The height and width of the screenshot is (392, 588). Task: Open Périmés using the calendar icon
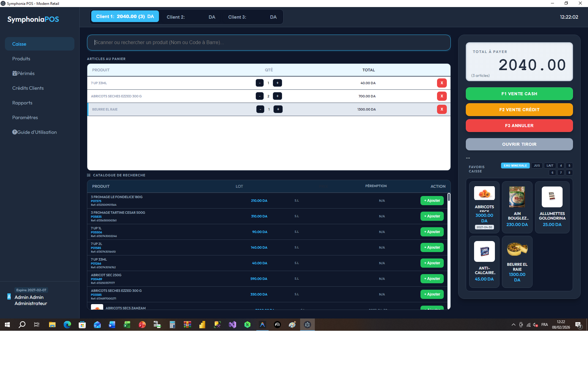[x=14, y=73]
